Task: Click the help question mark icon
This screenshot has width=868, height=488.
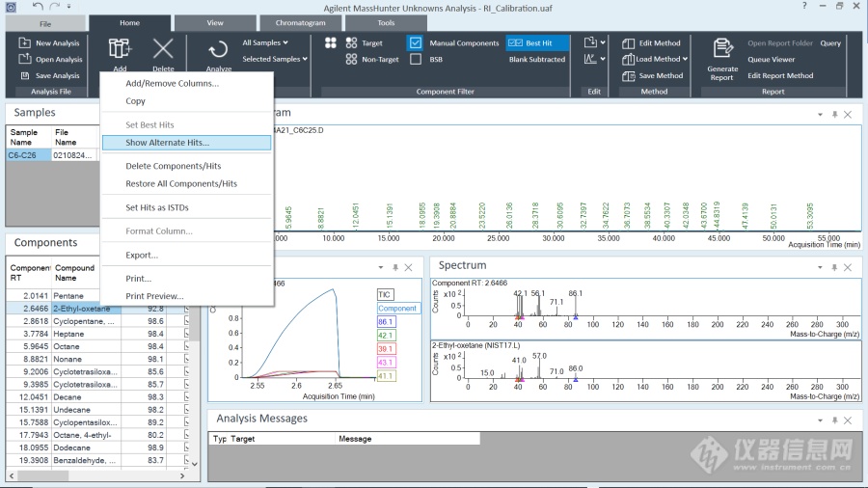Action: (x=804, y=6)
